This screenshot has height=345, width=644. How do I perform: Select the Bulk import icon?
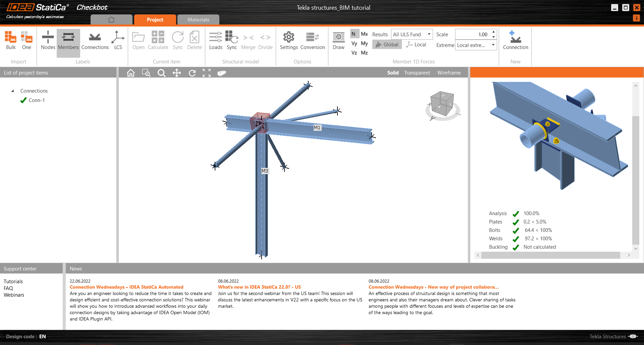pos(10,40)
